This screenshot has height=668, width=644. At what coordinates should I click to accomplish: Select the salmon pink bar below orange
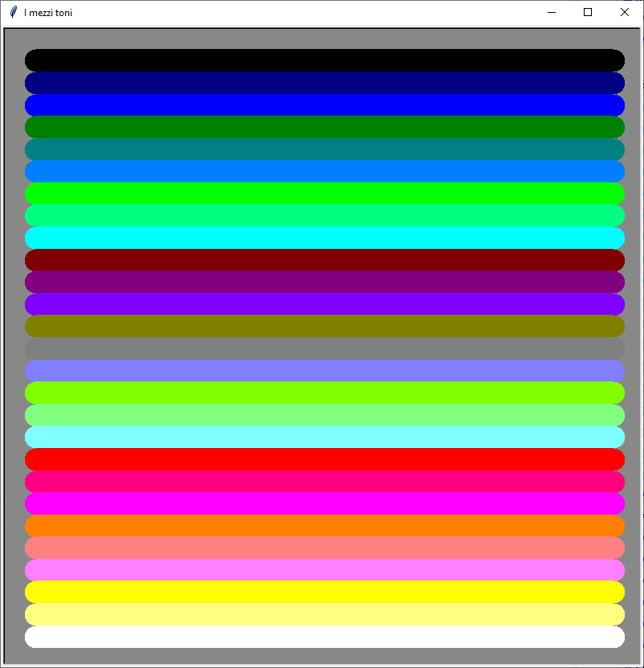click(x=324, y=548)
